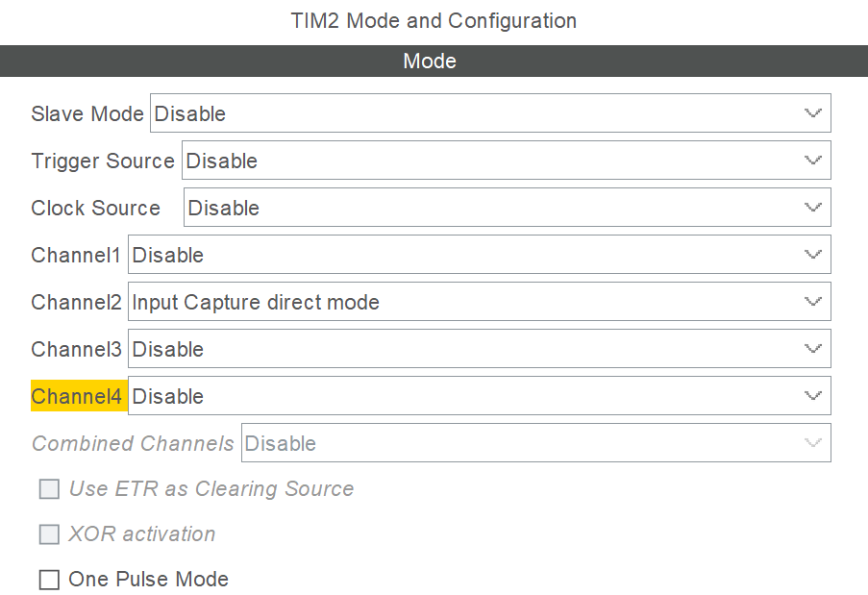The image size is (868, 595).
Task: Select the highlighted Channel4 label
Action: 76,396
